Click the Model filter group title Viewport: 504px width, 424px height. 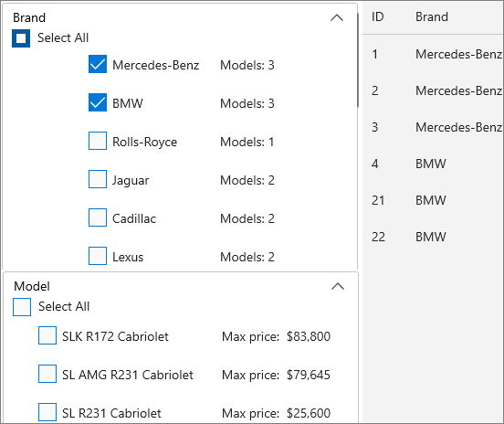click(32, 286)
